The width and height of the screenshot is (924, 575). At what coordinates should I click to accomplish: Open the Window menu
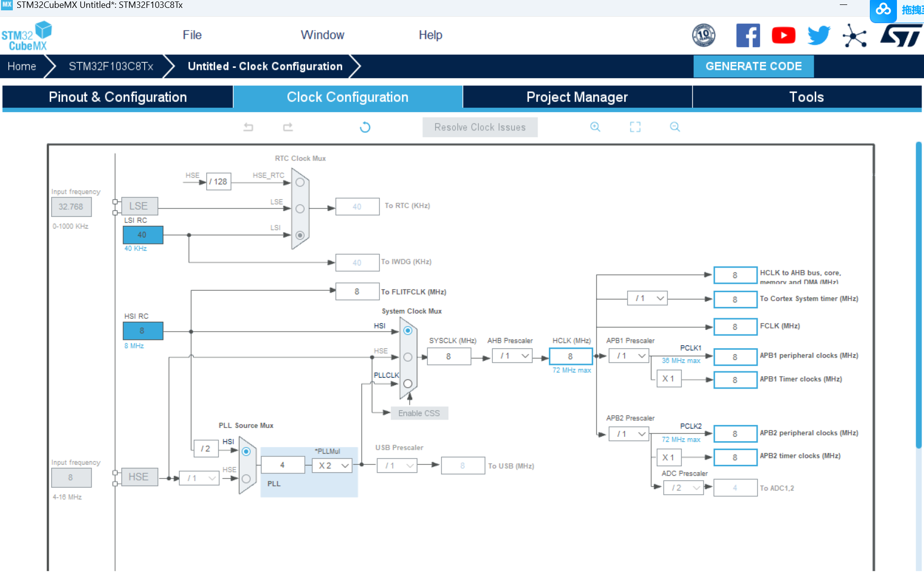point(322,35)
